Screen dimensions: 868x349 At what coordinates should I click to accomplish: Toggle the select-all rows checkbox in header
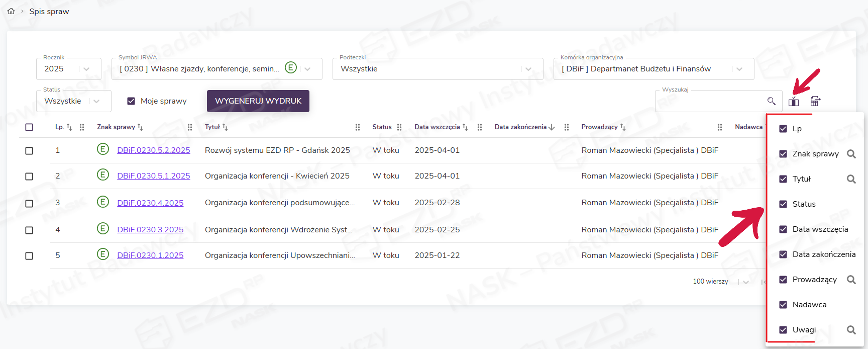click(x=29, y=127)
